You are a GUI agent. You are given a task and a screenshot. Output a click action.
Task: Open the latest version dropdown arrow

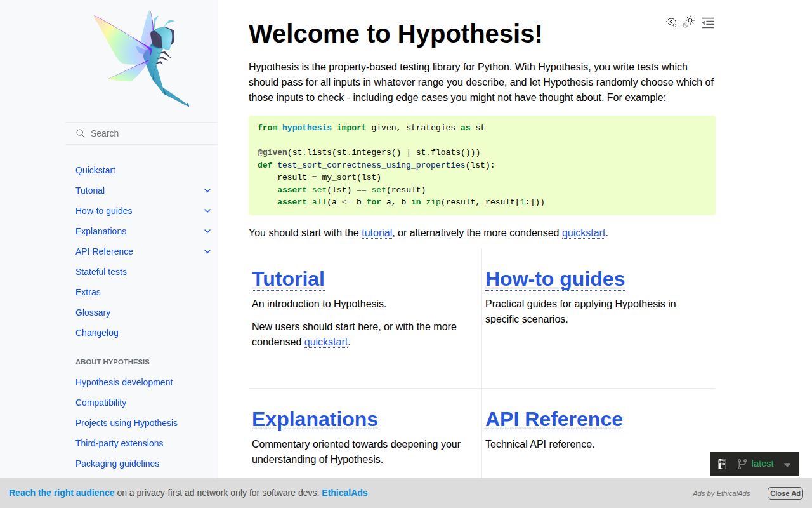(787, 465)
